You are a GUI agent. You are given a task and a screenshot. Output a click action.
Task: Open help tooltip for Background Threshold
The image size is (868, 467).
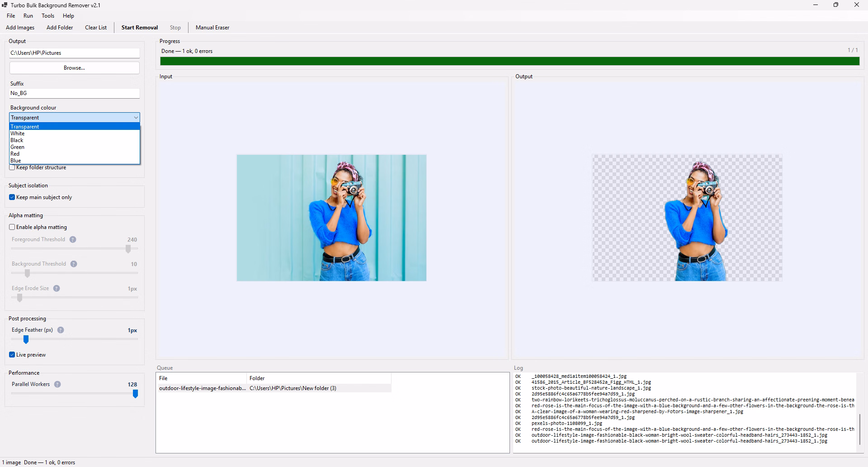point(74,264)
